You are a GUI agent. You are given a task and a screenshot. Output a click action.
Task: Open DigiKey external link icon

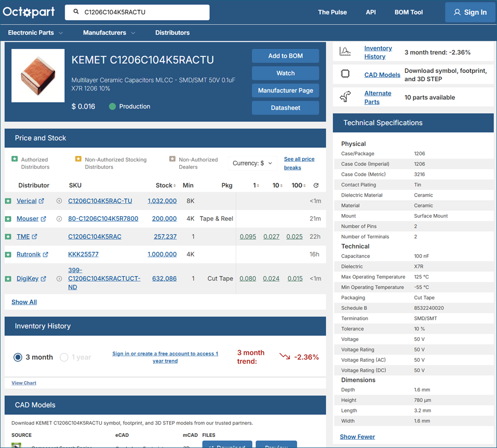pyautogui.click(x=44, y=279)
